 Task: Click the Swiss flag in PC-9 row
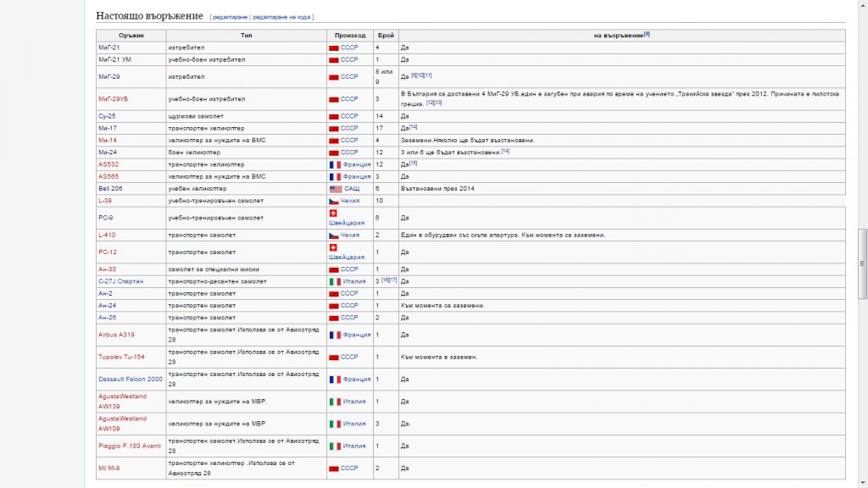point(333,213)
